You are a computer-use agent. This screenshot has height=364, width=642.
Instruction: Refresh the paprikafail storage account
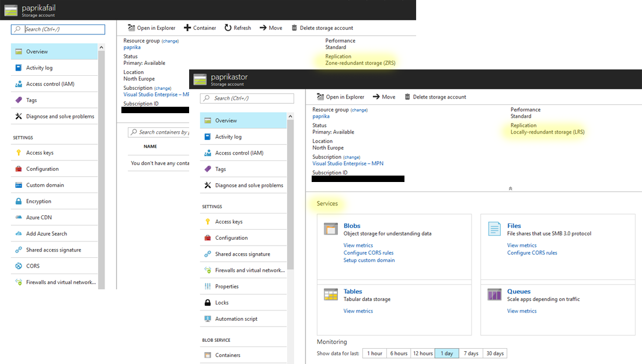point(238,27)
